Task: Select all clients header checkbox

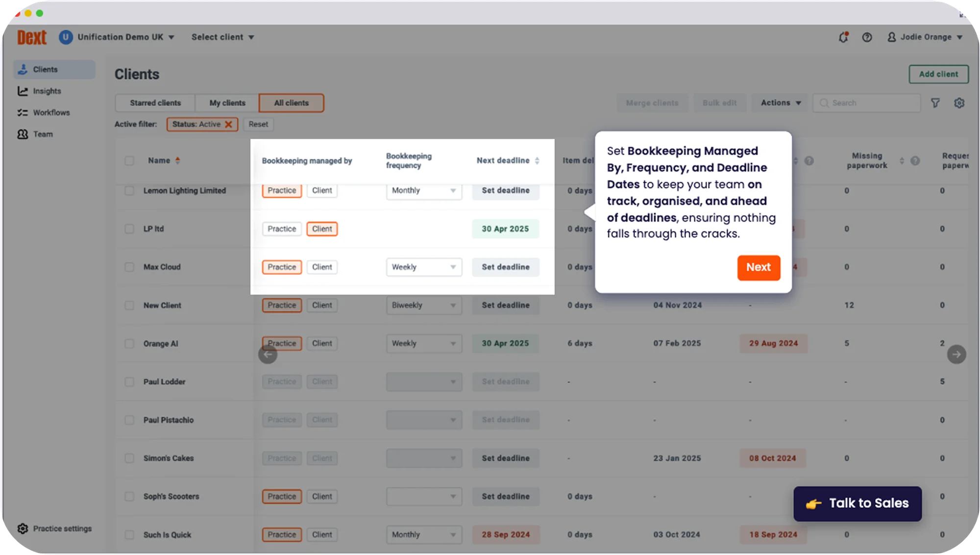Action: 129,161
